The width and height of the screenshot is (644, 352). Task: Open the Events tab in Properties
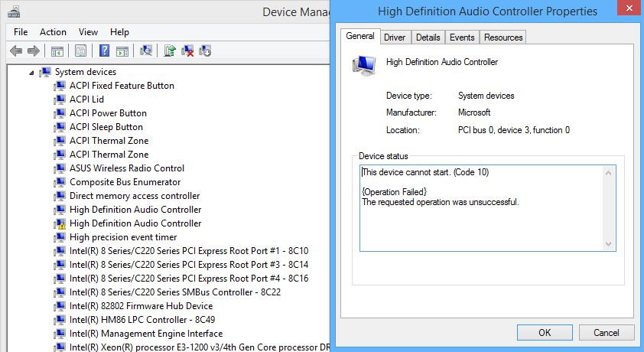coord(462,37)
